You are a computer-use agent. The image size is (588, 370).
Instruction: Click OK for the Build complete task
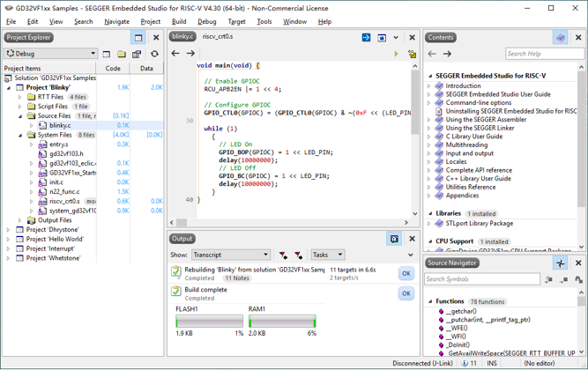(406, 293)
